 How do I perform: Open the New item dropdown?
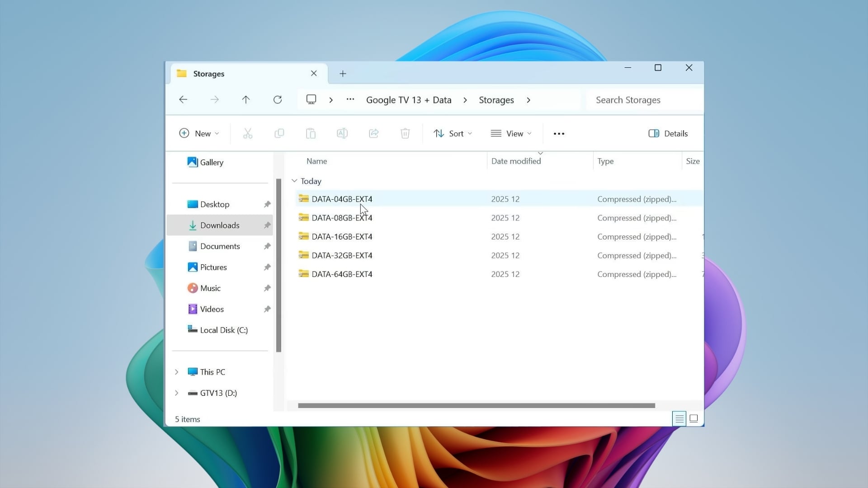tap(199, 133)
